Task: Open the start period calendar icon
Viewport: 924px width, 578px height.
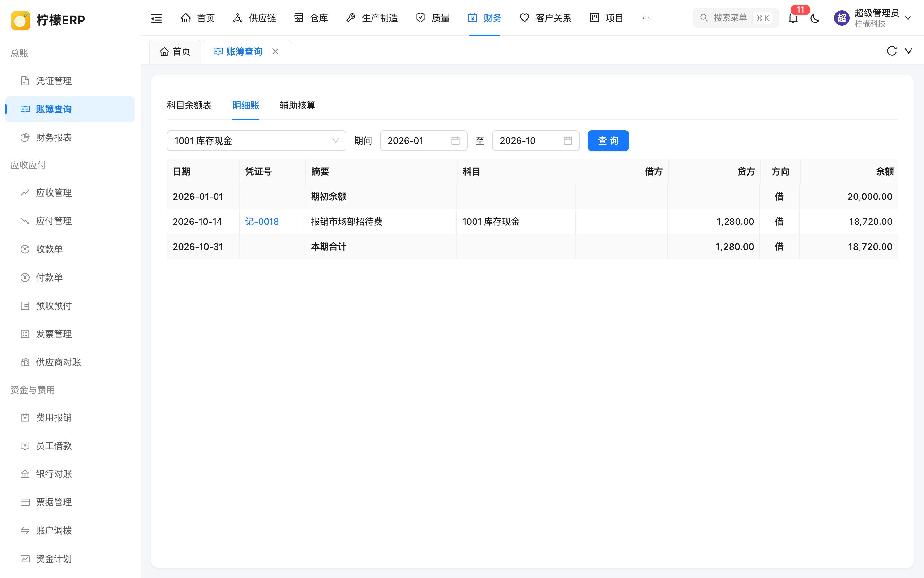Action: pyautogui.click(x=455, y=141)
